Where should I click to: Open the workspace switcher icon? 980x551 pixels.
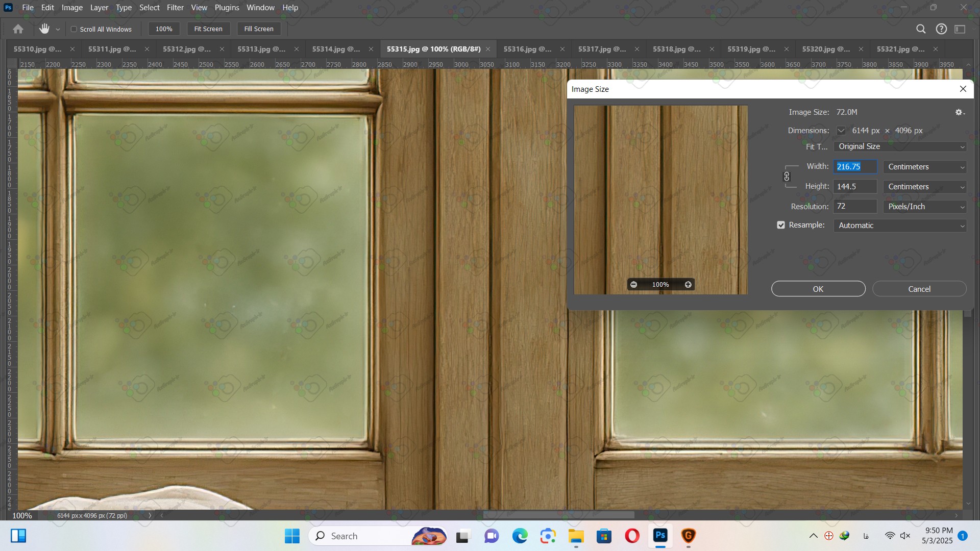(x=960, y=29)
